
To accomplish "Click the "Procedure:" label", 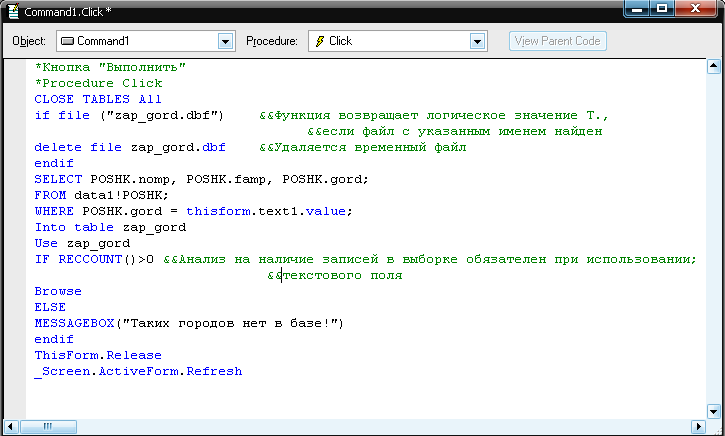I will click(272, 41).
